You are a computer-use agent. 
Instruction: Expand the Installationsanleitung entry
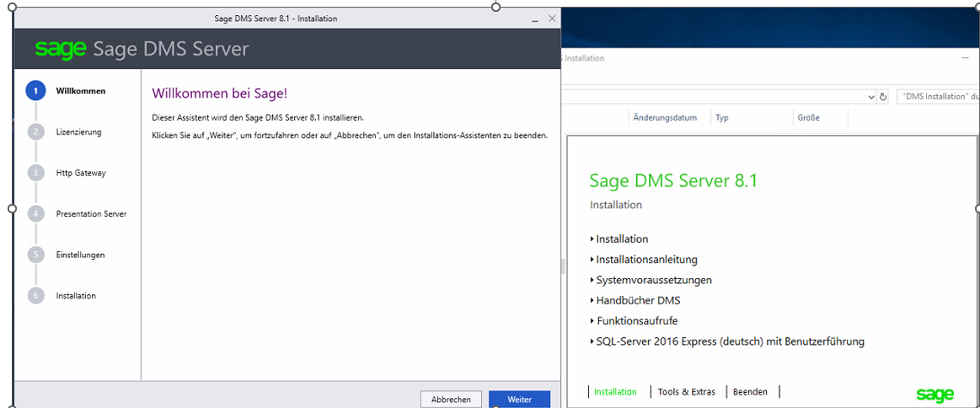pyautogui.click(x=646, y=260)
